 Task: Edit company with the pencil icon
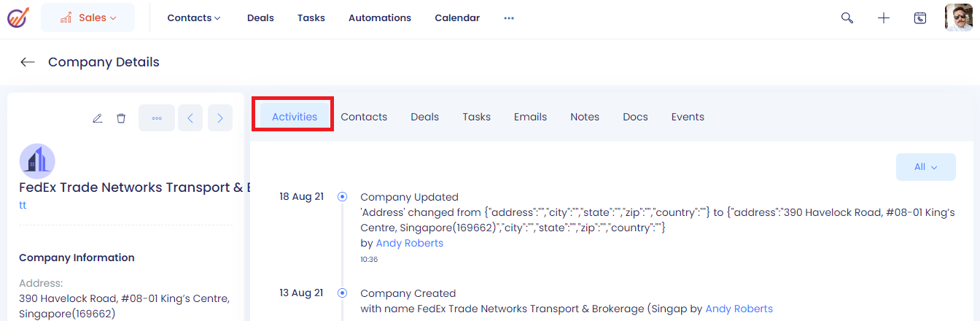point(98,118)
